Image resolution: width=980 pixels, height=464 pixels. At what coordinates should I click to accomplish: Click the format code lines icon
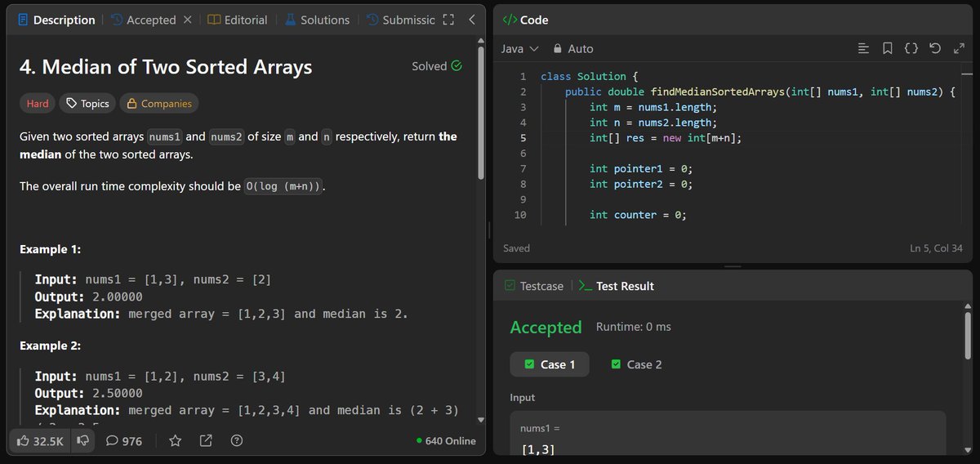pyautogui.click(x=864, y=49)
